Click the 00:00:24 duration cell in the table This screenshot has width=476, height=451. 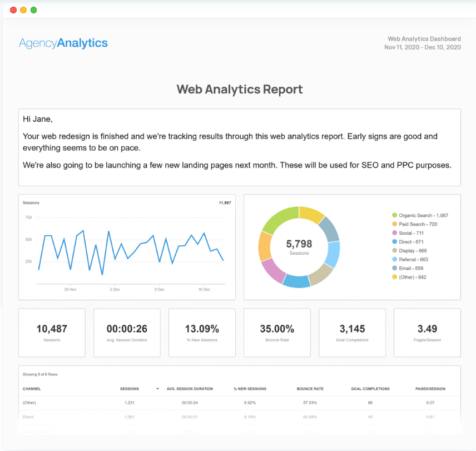tap(190, 403)
